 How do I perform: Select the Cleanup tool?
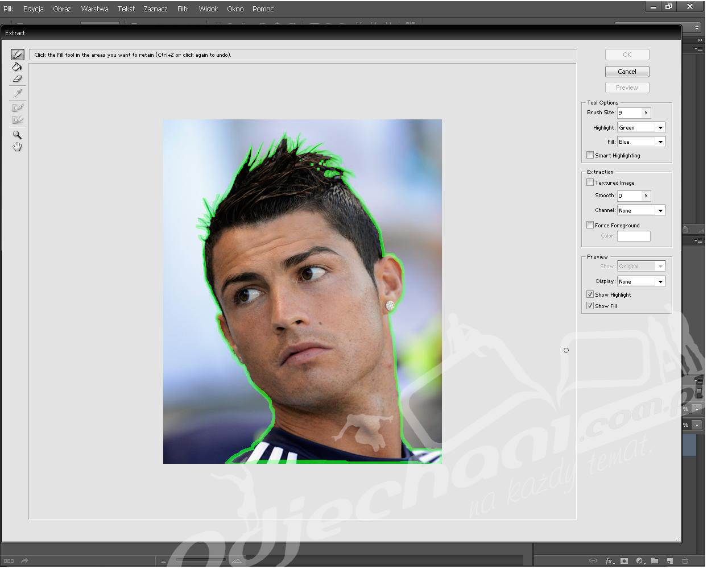pyautogui.click(x=17, y=107)
